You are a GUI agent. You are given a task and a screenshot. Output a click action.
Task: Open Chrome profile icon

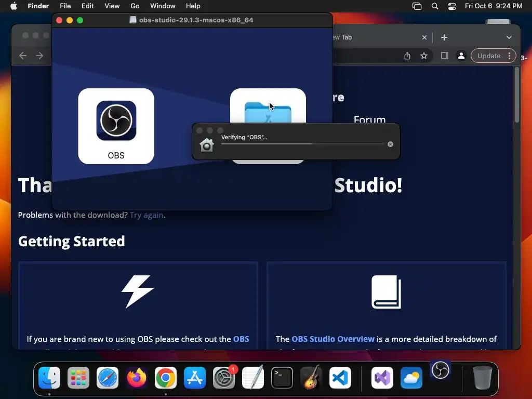click(461, 56)
